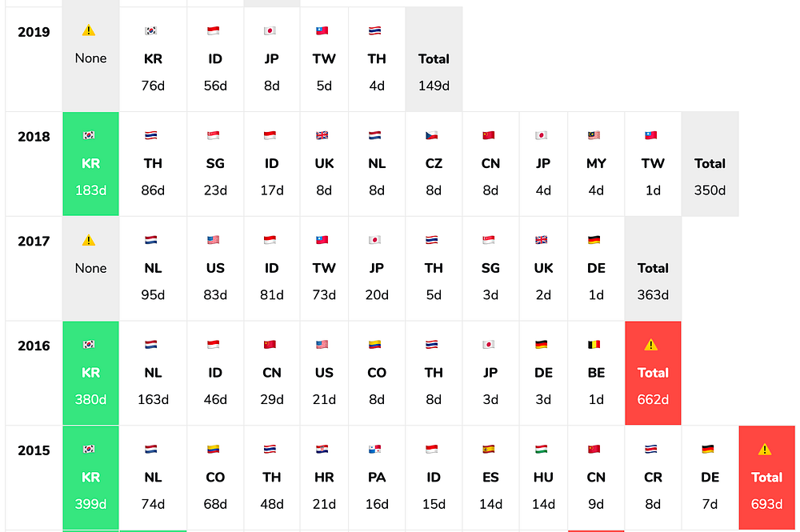Image resolution: width=800 pixels, height=532 pixels.
Task: Click the Total 350d cell in 2018
Action: (x=710, y=164)
